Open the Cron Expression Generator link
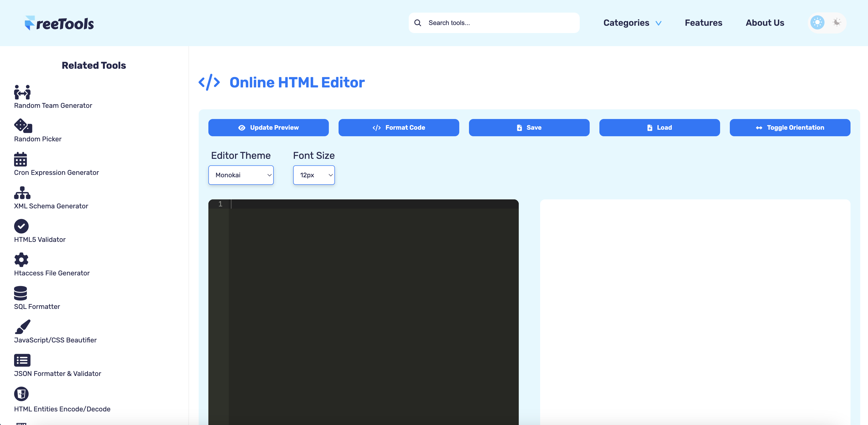 [x=56, y=173]
